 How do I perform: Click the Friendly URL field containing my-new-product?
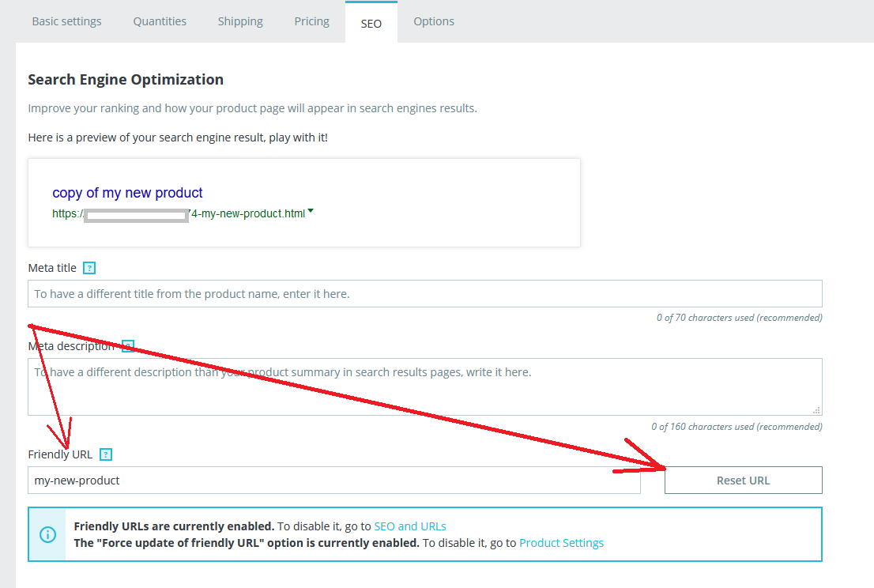(333, 480)
